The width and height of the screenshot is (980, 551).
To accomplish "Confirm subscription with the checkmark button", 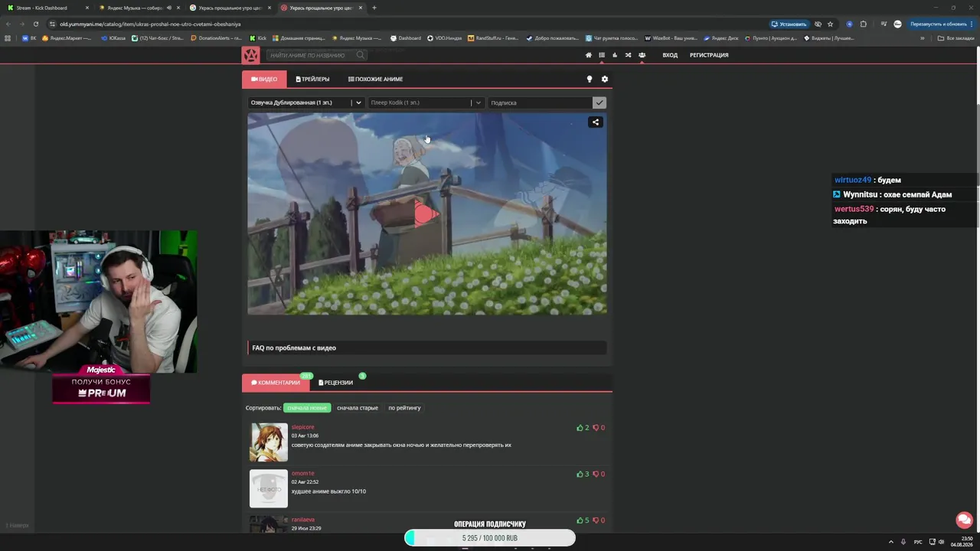I will point(599,103).
